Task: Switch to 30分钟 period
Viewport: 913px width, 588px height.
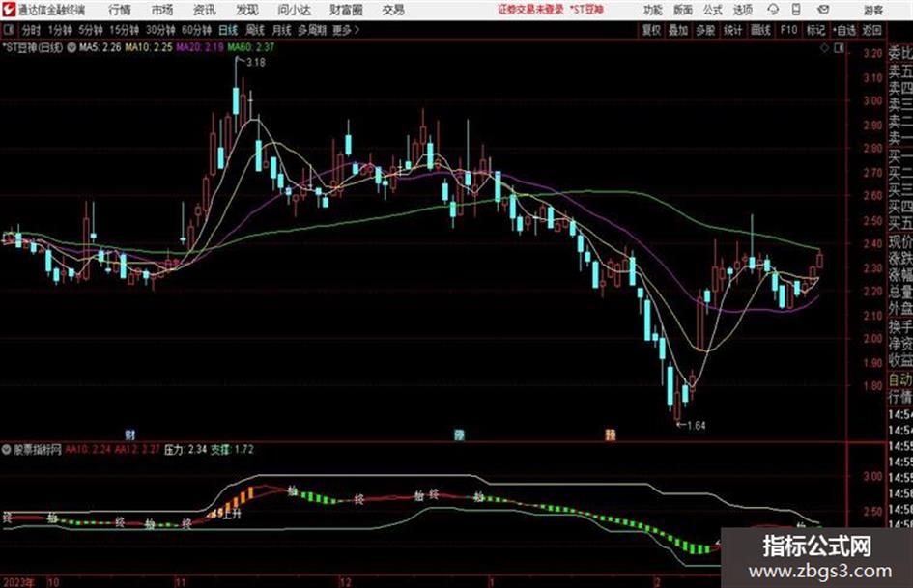Action: (x=160, y=30)
